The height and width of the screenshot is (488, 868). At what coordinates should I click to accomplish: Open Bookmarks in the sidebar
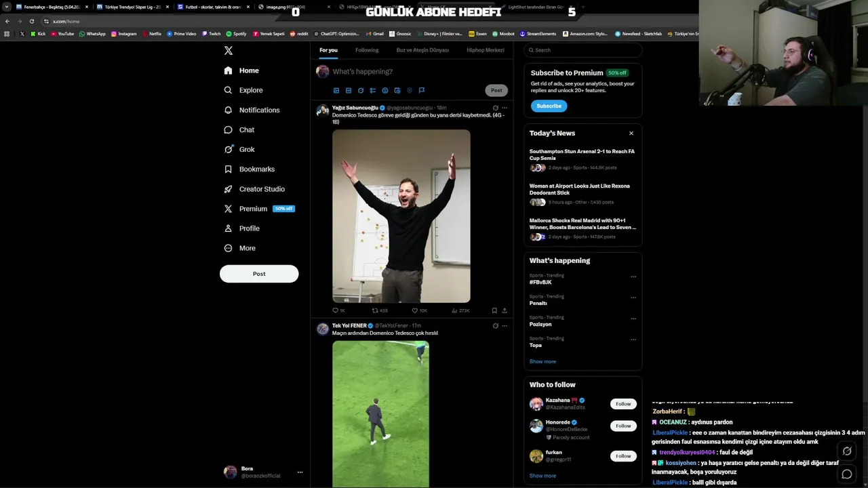point(249,169)
